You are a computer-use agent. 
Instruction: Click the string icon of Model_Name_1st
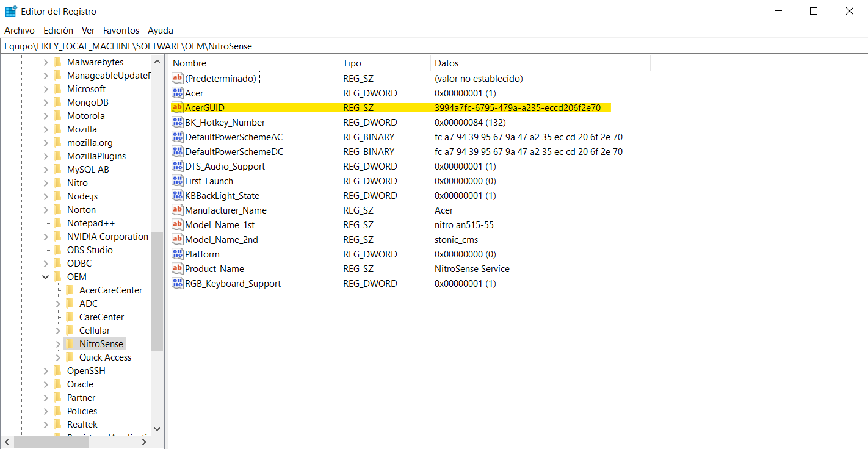[178, 224]
